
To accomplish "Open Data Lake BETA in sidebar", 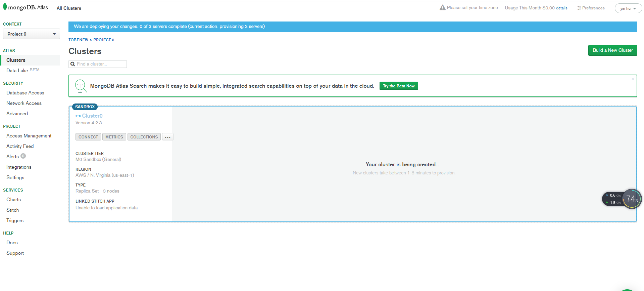I will (23, 71).
